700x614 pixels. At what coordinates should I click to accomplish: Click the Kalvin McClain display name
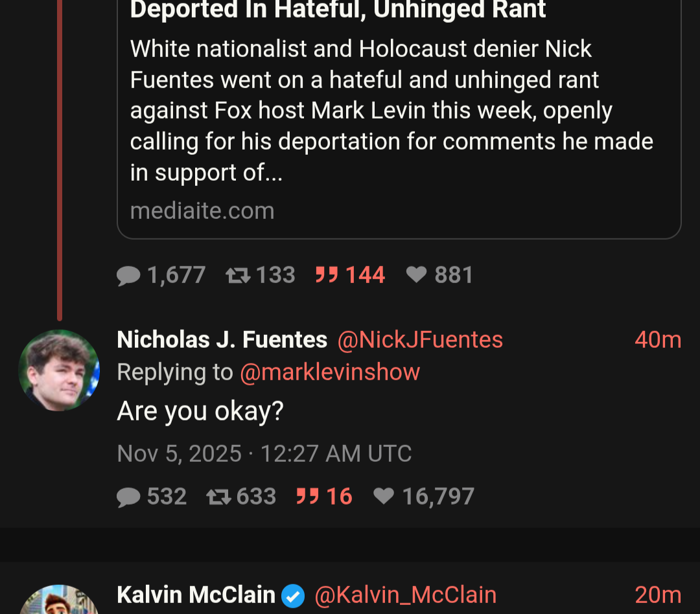tap(196, 595)
